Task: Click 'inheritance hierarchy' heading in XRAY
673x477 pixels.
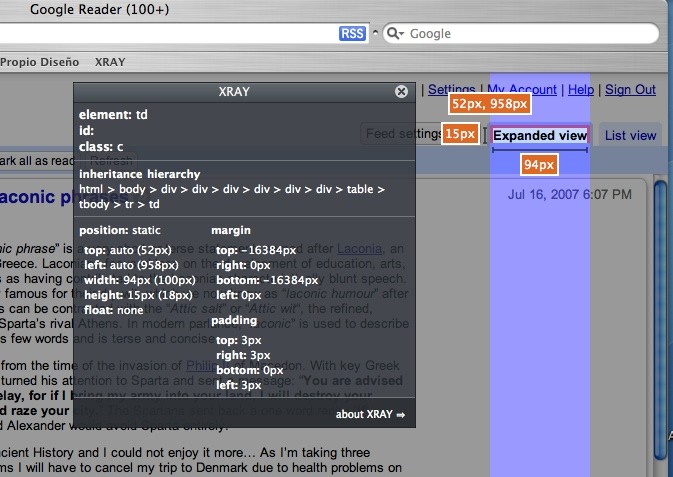Action: tap(139, 174)
